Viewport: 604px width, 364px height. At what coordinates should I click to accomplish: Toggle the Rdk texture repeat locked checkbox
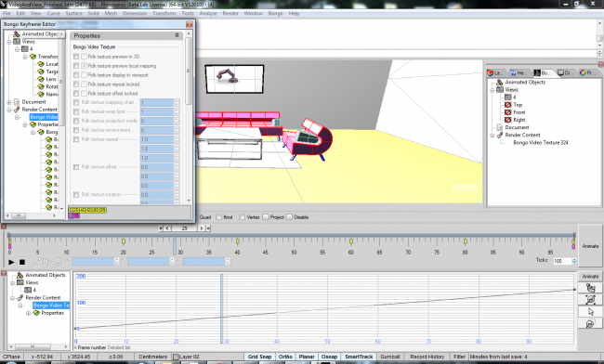point(84,84)
